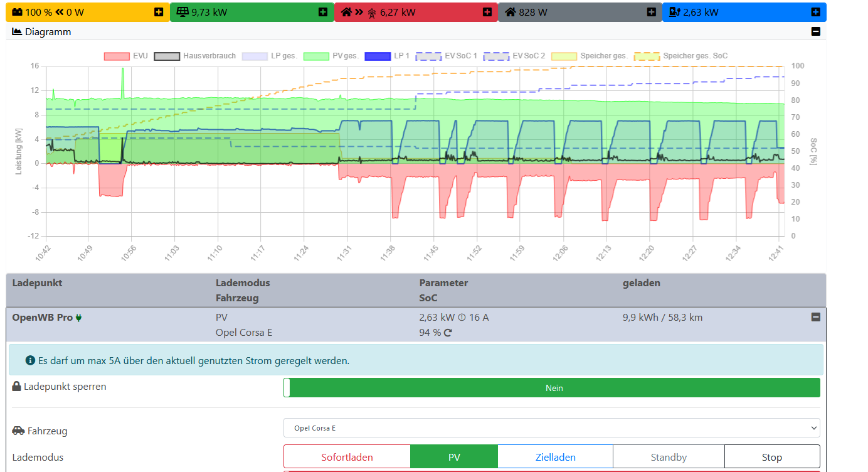The width and height of the screenshot is (868, 472).
Task: Switch to Zielladen charge mode
Action: 555,457
